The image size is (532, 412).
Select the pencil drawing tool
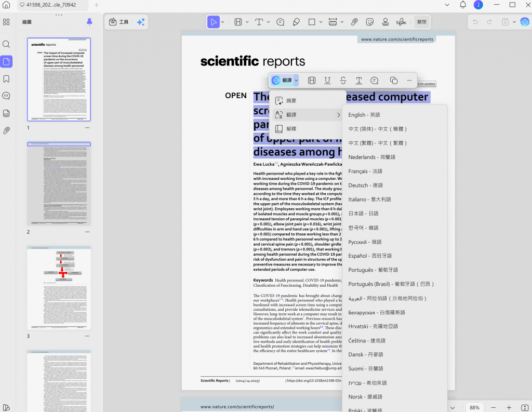[x=296, y=22]
